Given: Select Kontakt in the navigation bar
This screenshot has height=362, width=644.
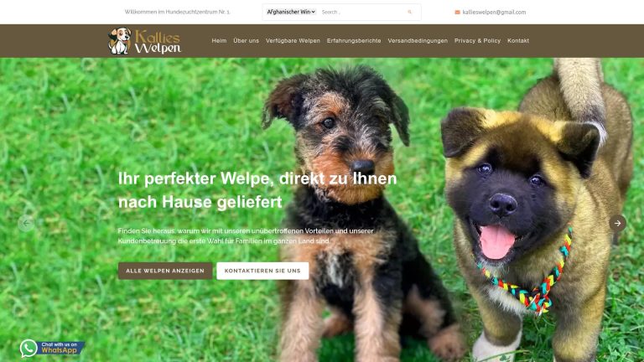Looking at the screenshot, I should click(x=518, y=40).
